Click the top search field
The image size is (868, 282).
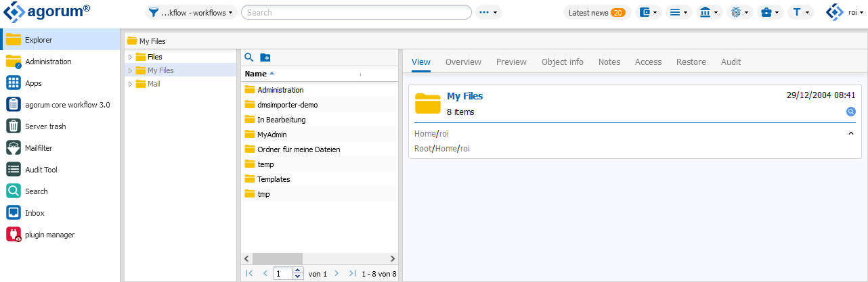pyautogui.click(x=356, y=12)
